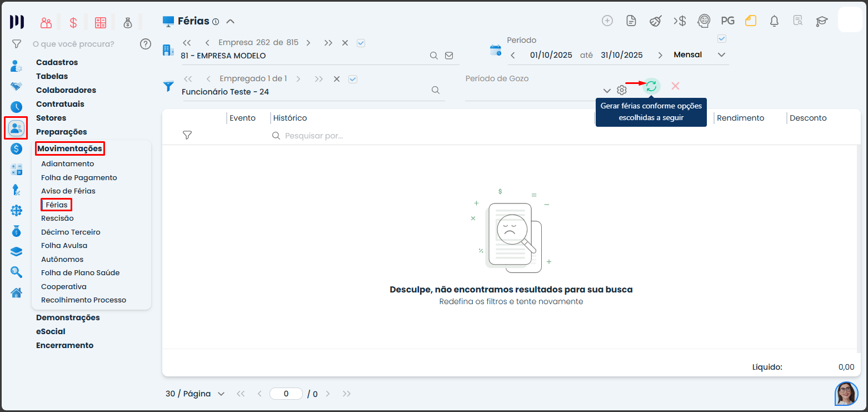Screen dimensions: 868x412
Task: Click the green generate vacation refresh icon
Action: (x=651, y=86)
